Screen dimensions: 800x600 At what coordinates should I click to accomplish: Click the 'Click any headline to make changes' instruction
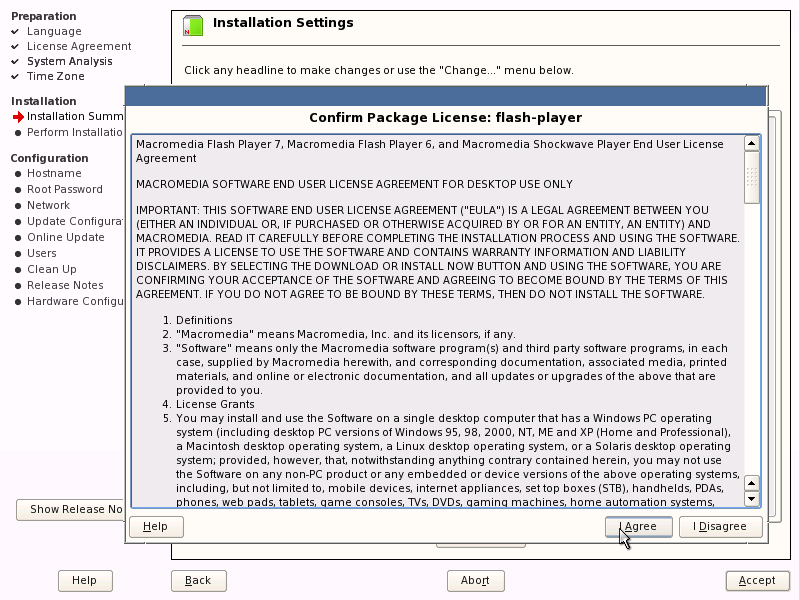tap(379, 70)
